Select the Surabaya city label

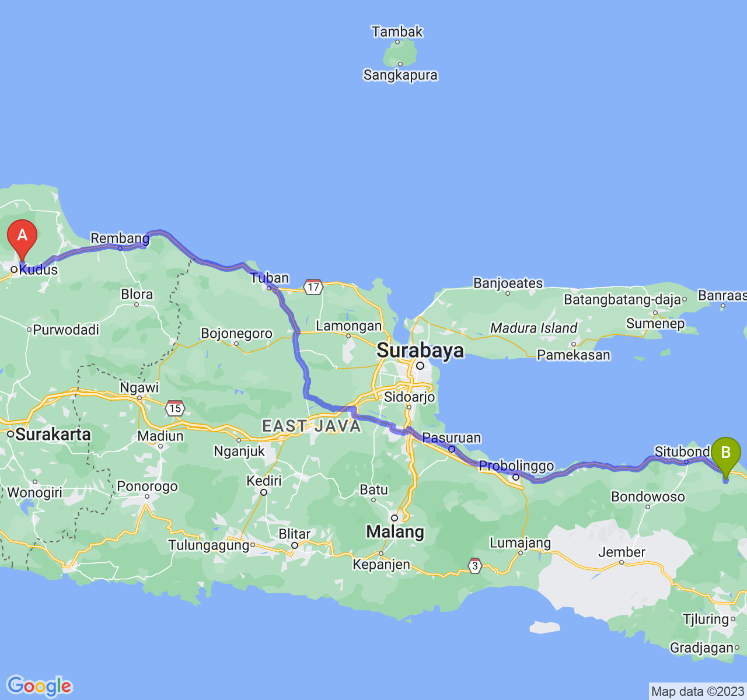point(420,350)
